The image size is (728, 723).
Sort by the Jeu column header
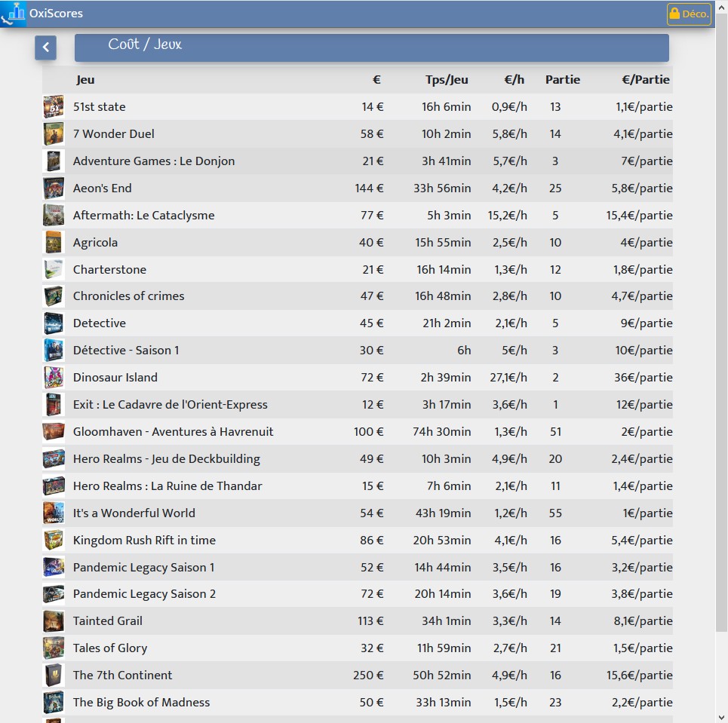point(85,80)
